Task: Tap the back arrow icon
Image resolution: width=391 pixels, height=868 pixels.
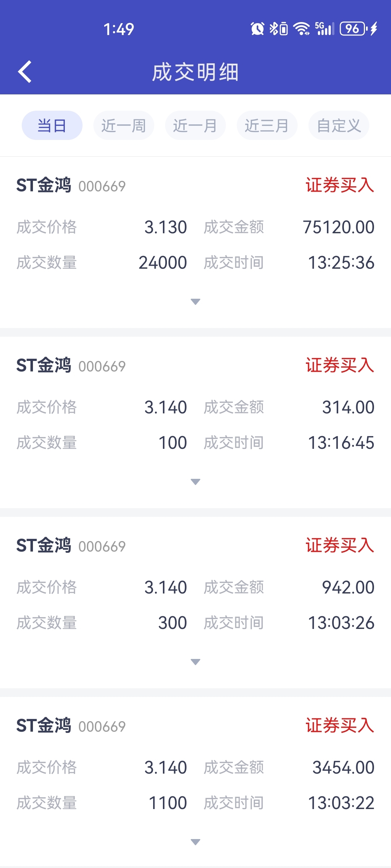Action: [25, 72]
